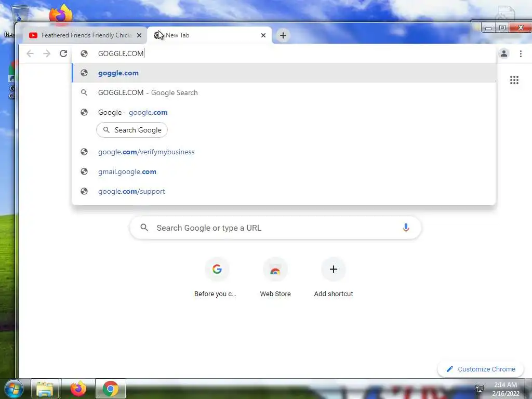Click the Recycle Bin desktop icon
Screen dimensions: 532x399
[20, 13]
